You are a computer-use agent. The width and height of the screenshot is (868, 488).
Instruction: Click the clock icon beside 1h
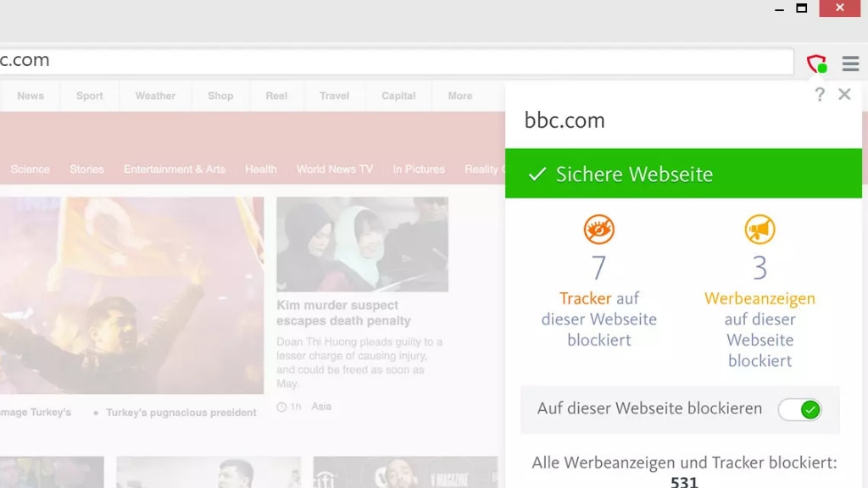[x=281, y=408]
